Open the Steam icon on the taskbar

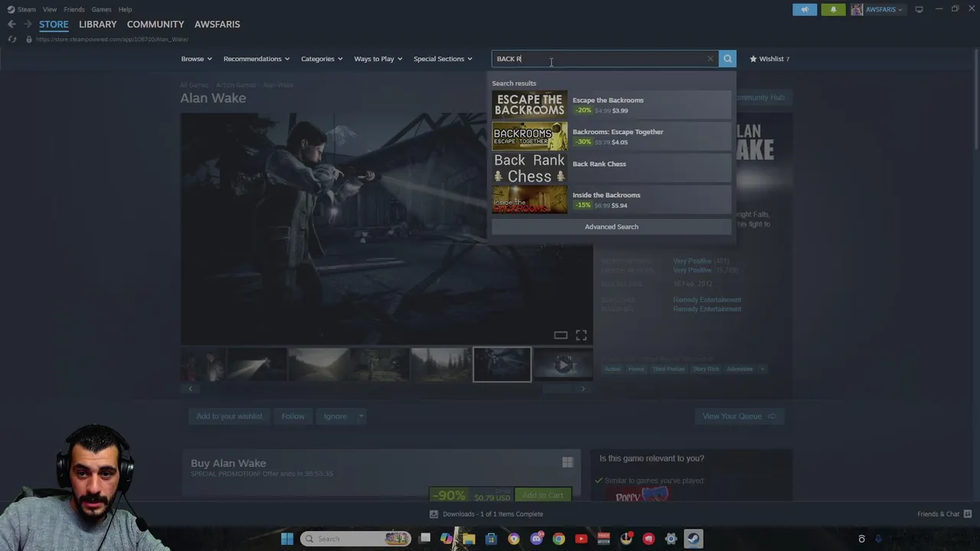[x=694, y=539]
